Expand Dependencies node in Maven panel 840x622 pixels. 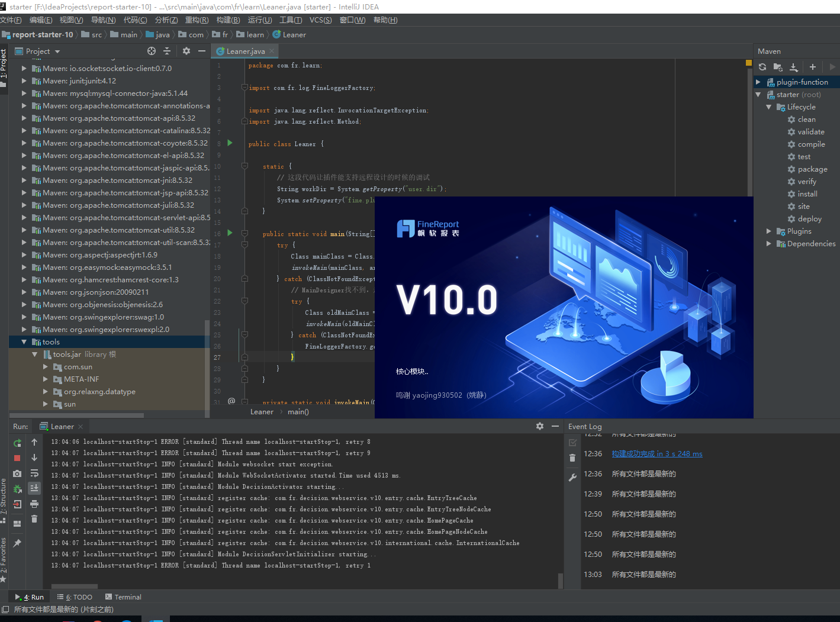point(769,244)
